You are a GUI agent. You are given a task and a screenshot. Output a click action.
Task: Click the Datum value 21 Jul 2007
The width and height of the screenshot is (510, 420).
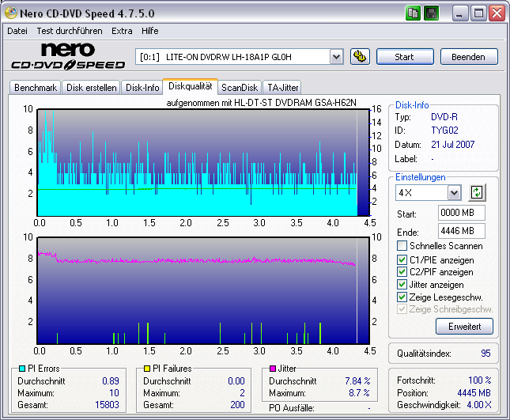coord(453,145)
